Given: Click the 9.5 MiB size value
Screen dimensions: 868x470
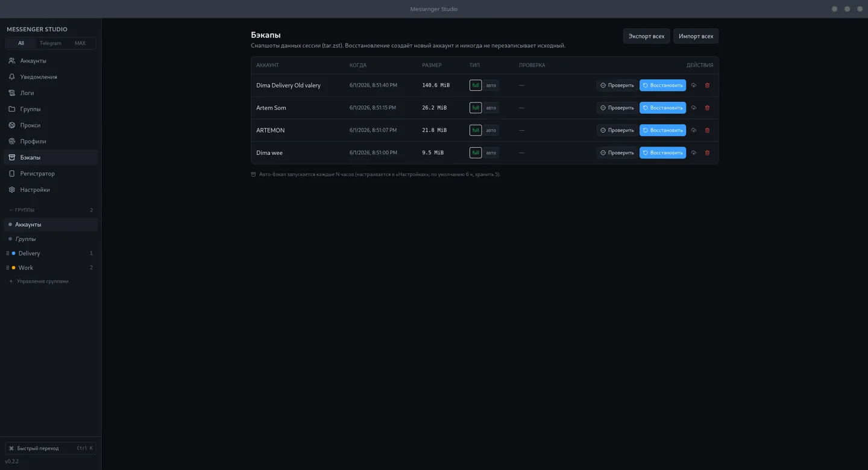Looking at the screenshot, I should pyautogui.click(x=433, y=153).
